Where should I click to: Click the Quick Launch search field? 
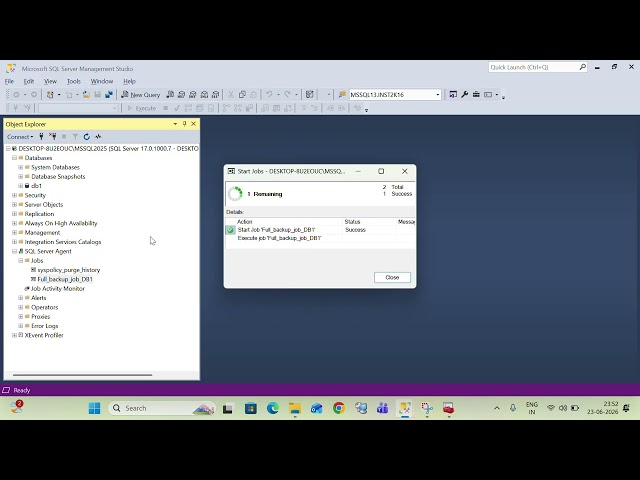pyautogui.click(x=538, y=67)
